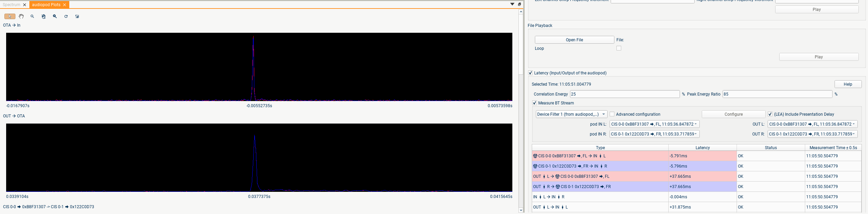Open the Device Filter 1 dropdown
The width and height of the screenshot is (868, 214).
coord(571,114)
